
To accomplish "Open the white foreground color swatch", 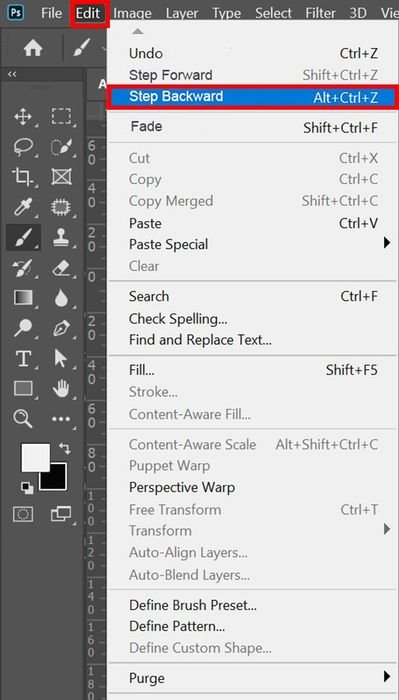I will click(x=36, y=457).
